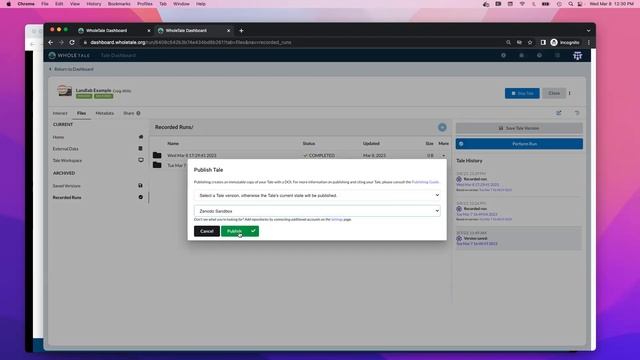This screenshot has height=360, width=640.
Task: Expand the More caret for Wed Mar 8 run
Action: pos(444,156)
